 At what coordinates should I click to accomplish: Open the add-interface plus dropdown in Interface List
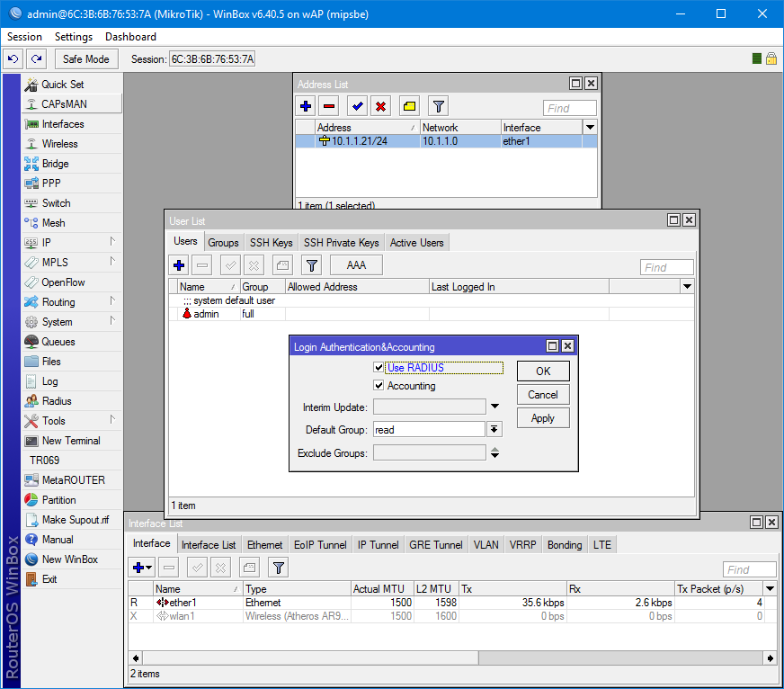click(x=142, y=568)
